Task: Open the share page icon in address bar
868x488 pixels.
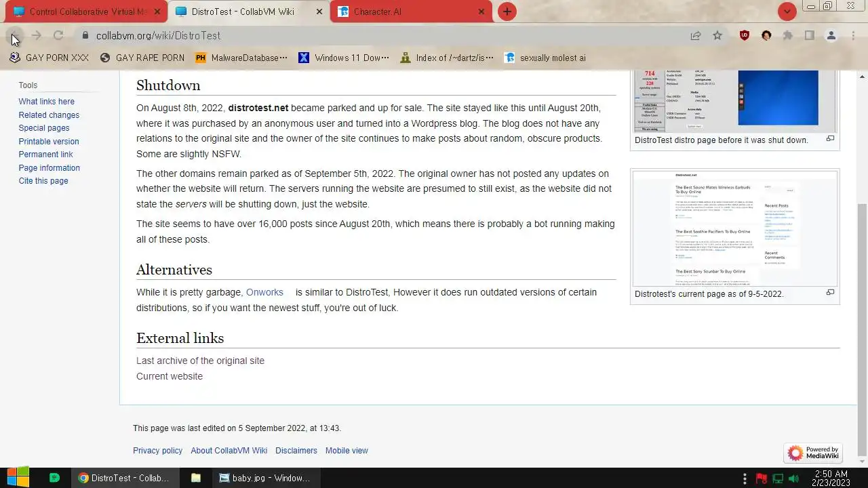Action: (696, 35)
